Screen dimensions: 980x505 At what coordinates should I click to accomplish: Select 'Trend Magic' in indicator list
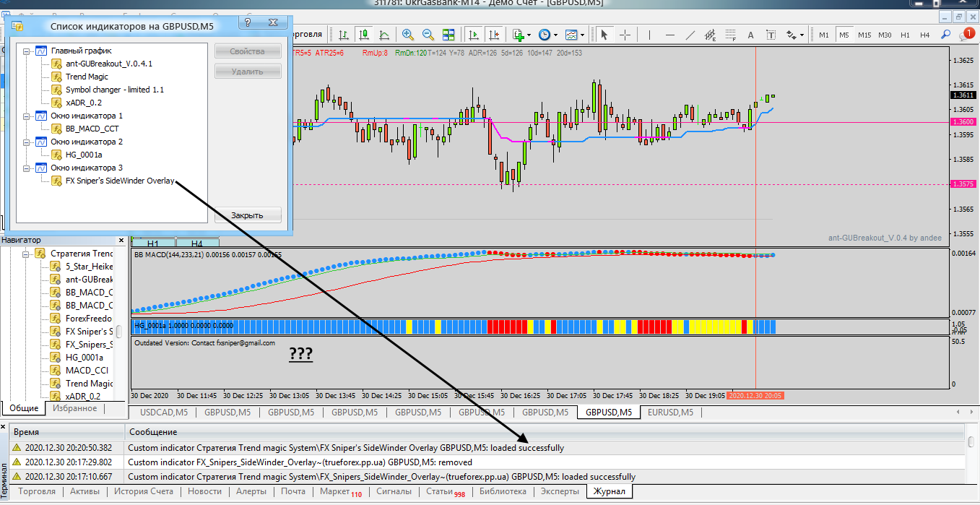(x=87, y=77)
